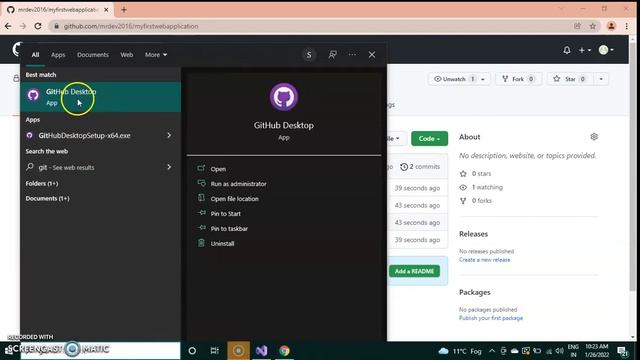Open the GitHub plus create dropdown
Image resolution: width=640 pixels, height=360 pixels.
584,50
